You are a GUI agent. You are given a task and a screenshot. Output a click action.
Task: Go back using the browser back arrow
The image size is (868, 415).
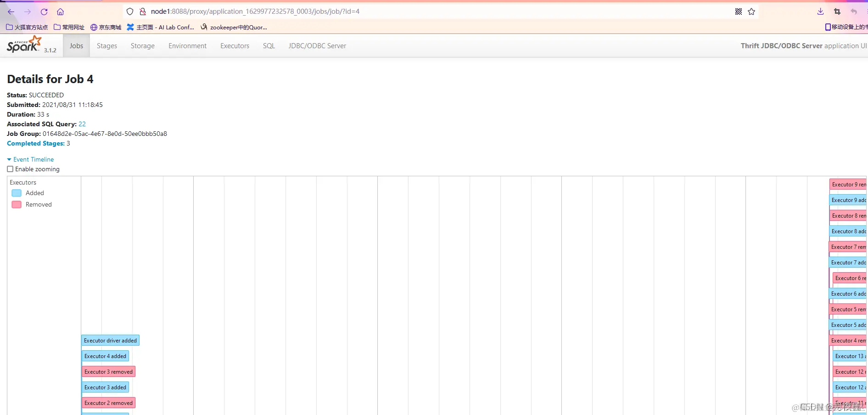(x=11, y=11)
